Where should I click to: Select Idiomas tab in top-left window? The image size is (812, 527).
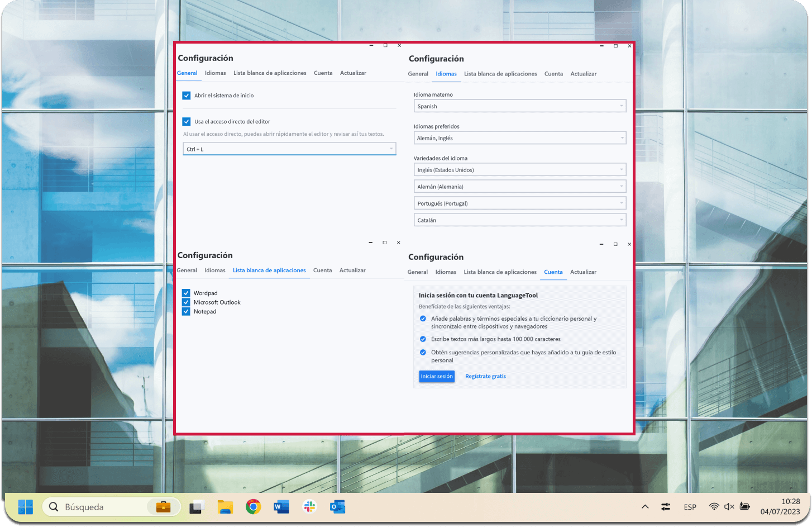215,73
